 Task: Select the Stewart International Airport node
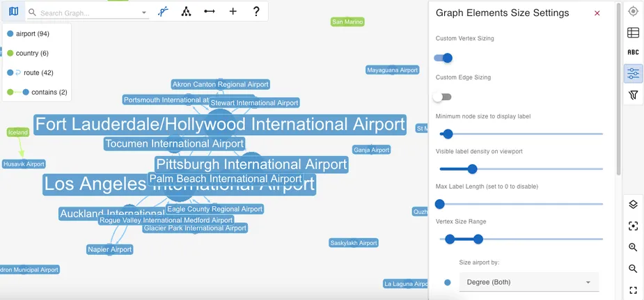(254, 102)
